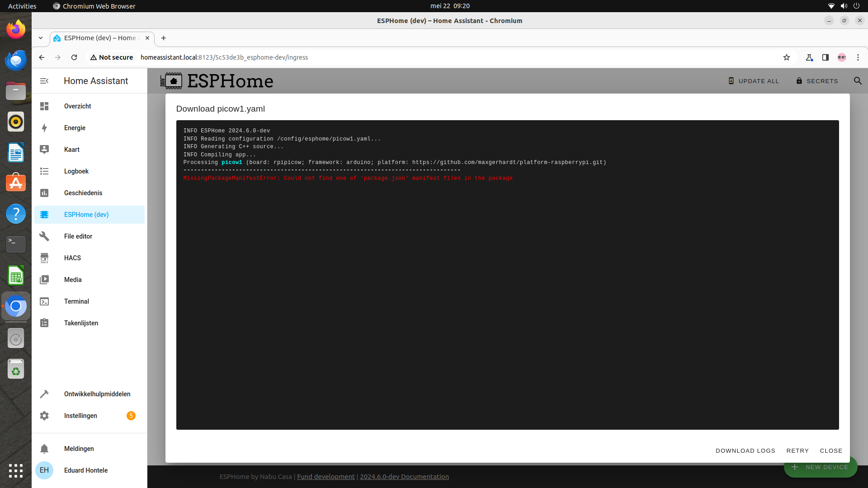Open the Instellingen gear icon
The image size is (868, 488).
pos(44,416)
